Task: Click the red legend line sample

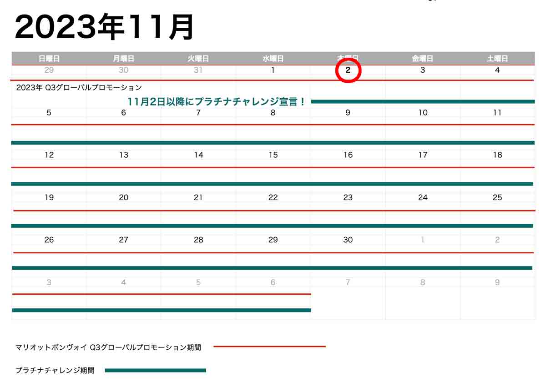Action: coord(269,347)
